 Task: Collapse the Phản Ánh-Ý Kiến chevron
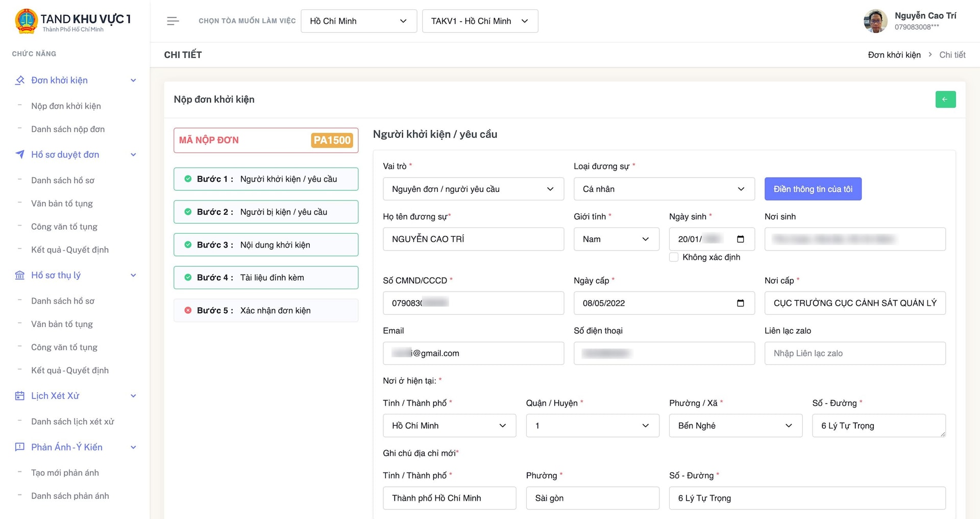[x=133, y=447]
